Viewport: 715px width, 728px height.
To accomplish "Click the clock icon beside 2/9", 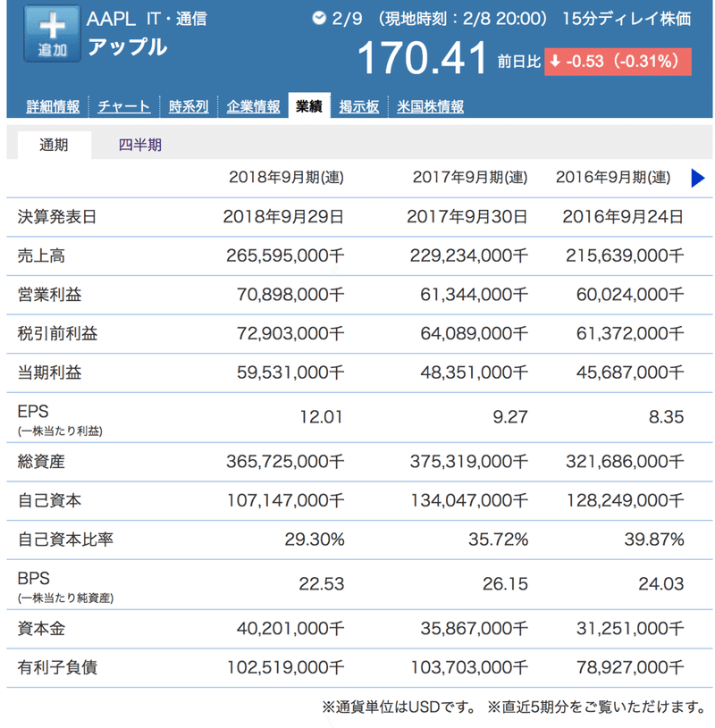I will pos(319,18).
